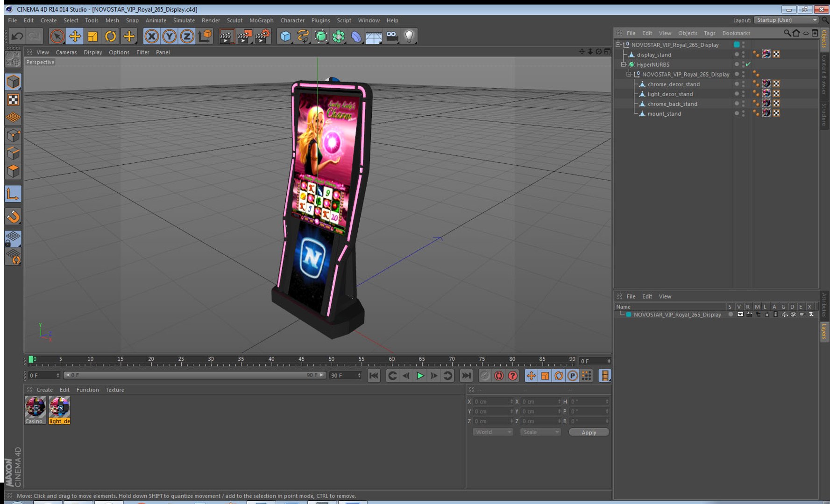The width and height of the screenshot is (830, 504).
Task: Click the timeline playhead at frame 0
Action: (31, 359)
